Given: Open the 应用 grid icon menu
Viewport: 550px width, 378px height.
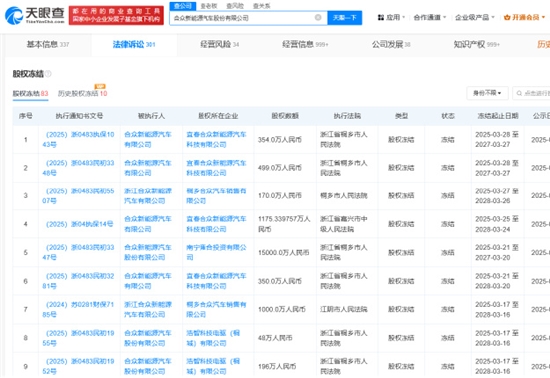Looking at the screenshot, I should (x=381, y=17).
